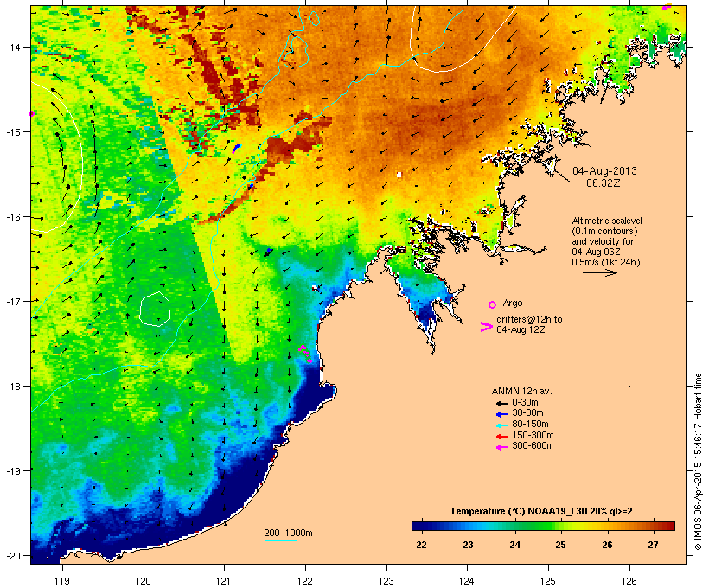Click longitude axis label 126
The image size is (709, 588).
(629, 581)
